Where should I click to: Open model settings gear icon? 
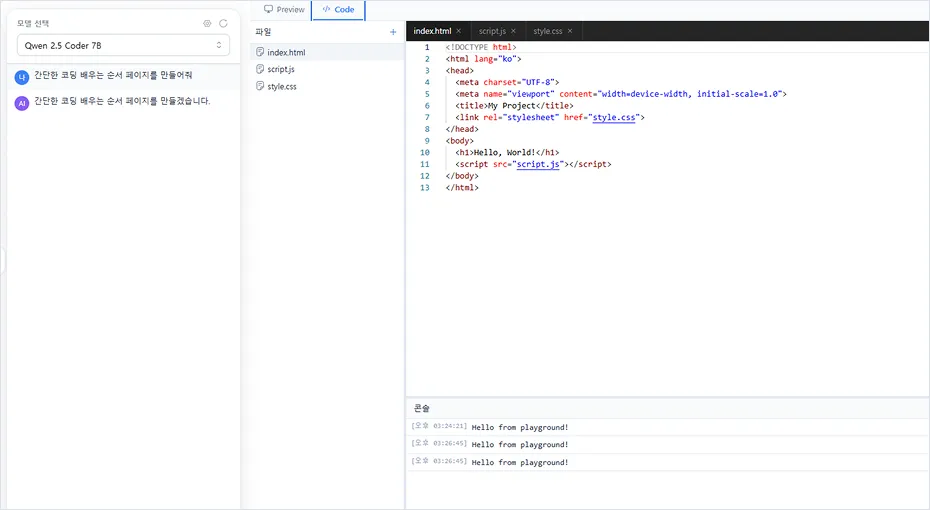point(207,24)
